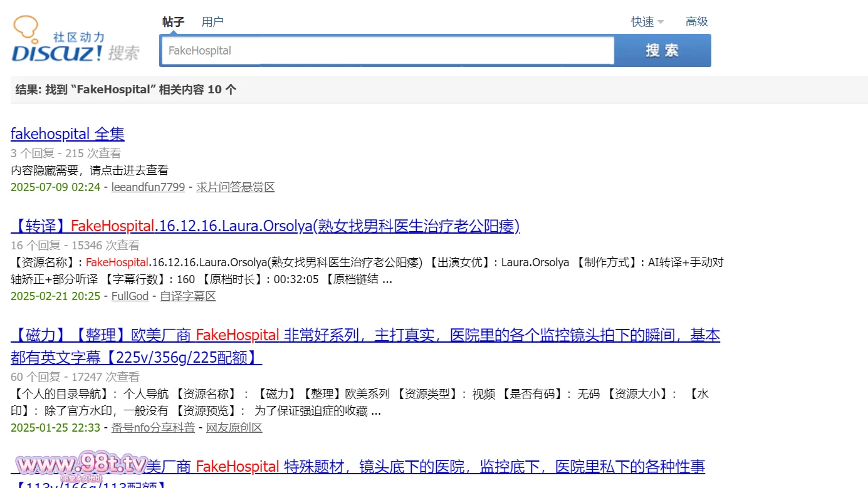Focus the FakeHospital search input field
The image size is (868, 488).
(387, 51)
